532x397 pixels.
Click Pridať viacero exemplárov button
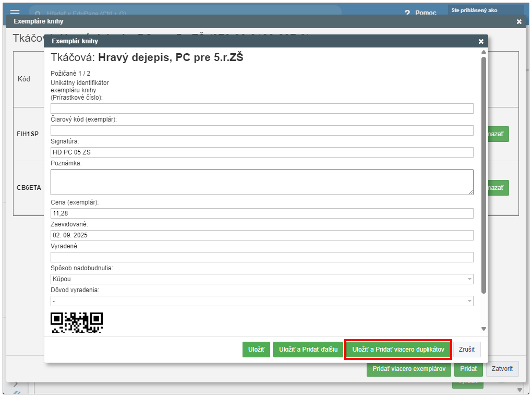[x=408, y=369]
